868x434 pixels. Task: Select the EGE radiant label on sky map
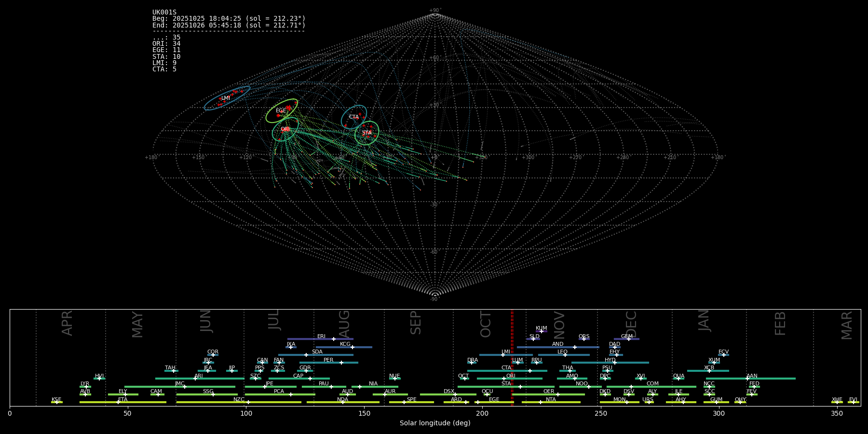pyautogui.click(x=281, y=111)
